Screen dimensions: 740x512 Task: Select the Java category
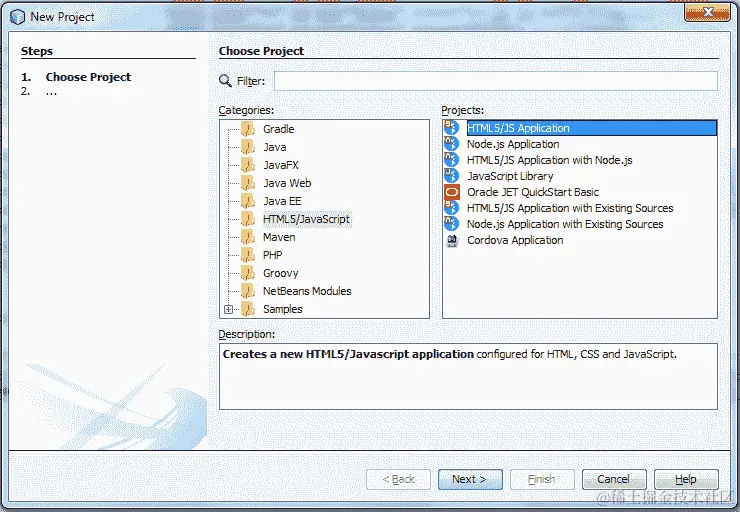274,147
